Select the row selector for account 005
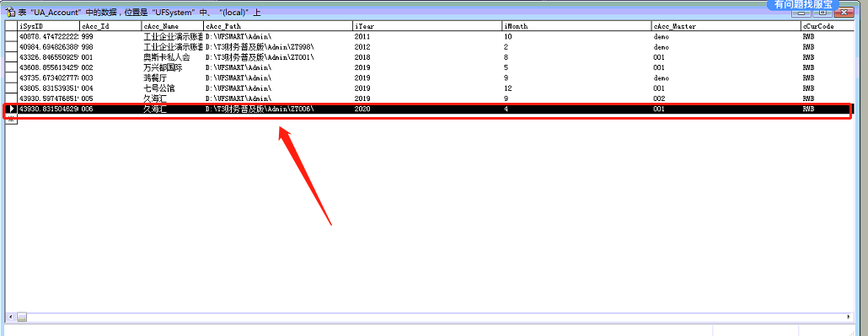Screen dimensions: 868x336 [x=12, y=99]
